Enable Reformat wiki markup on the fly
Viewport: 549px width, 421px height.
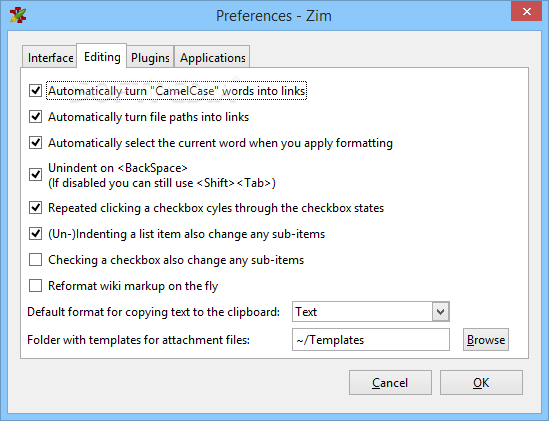pos(35,286)
